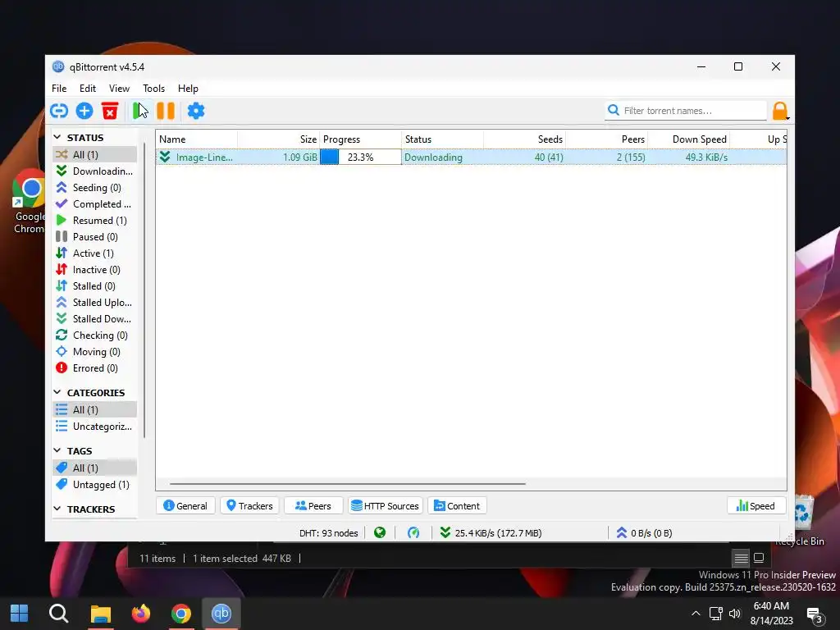
Task: Open the Tools menu
Action: (x=153, y=89)
